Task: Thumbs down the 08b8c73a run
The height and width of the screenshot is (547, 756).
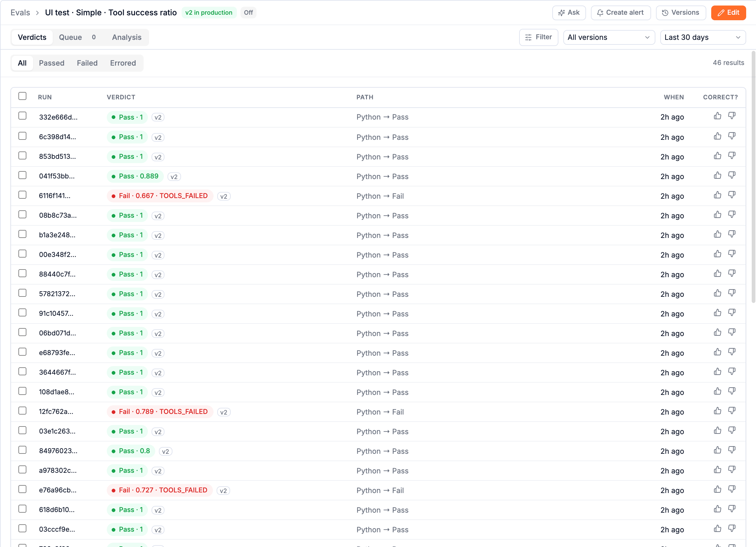Action: (x=732, y=215)
